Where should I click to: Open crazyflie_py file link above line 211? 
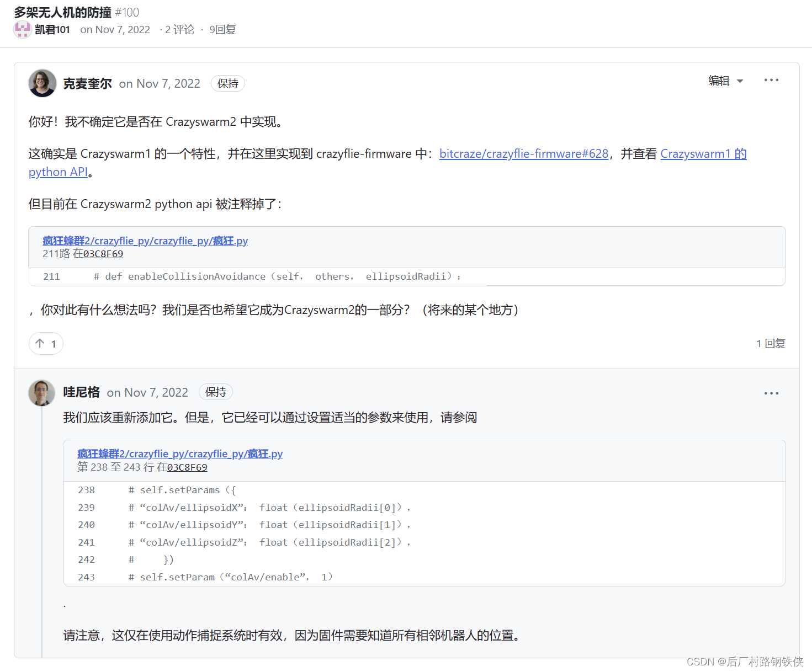pyautogui.click(x=145, y=241)
